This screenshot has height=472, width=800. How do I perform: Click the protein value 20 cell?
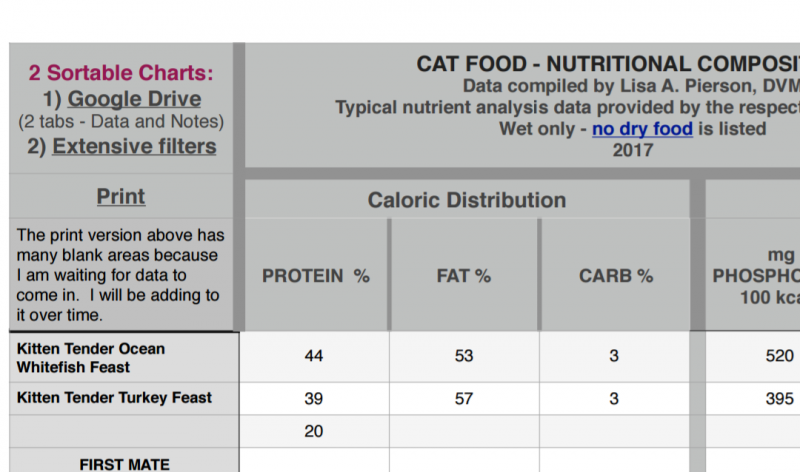tap(315, 431)
